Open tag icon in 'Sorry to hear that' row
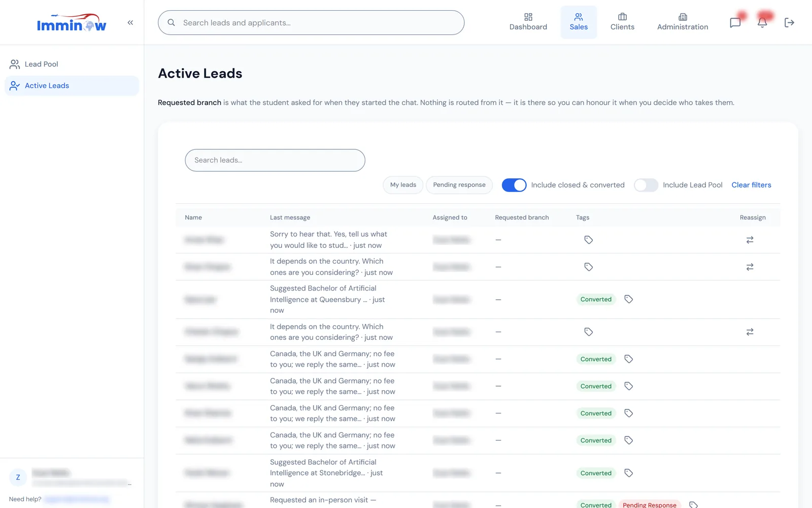 tap(589, 240)
